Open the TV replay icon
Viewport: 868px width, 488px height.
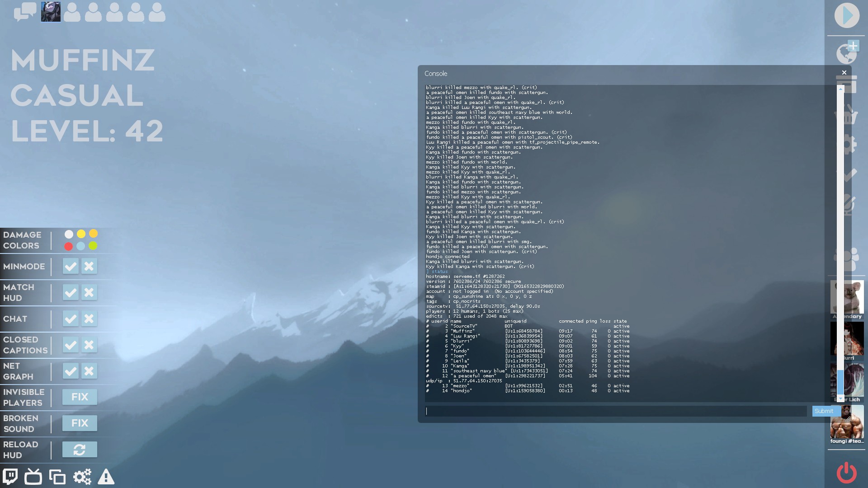33,477
